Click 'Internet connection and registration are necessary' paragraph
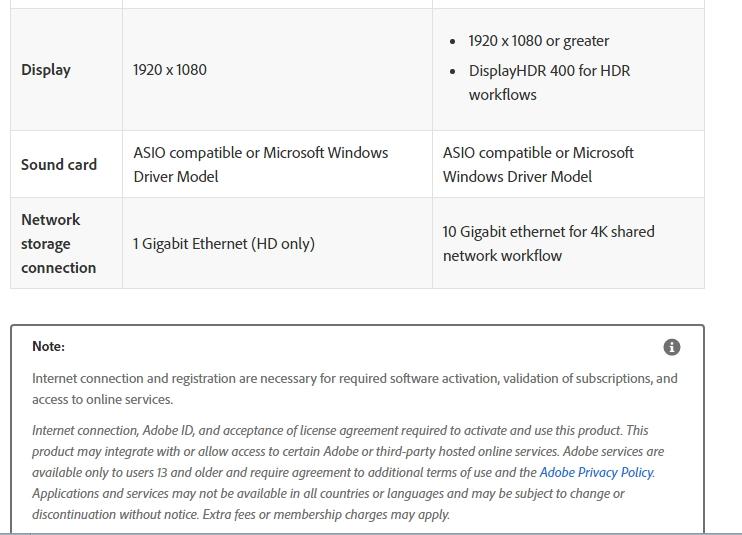The width and height of the screenshot is (742, 535). coord(354,389)
